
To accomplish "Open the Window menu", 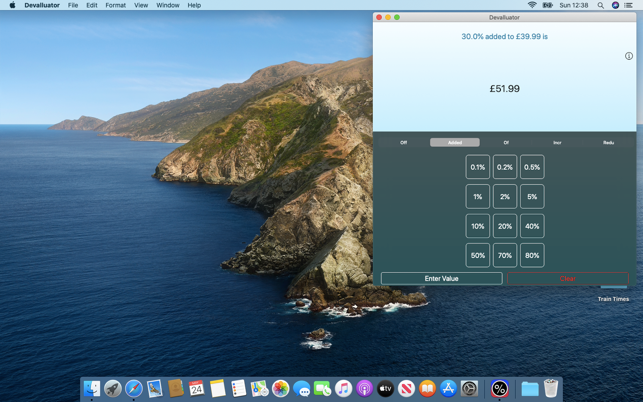I will [x=168, y=5].
